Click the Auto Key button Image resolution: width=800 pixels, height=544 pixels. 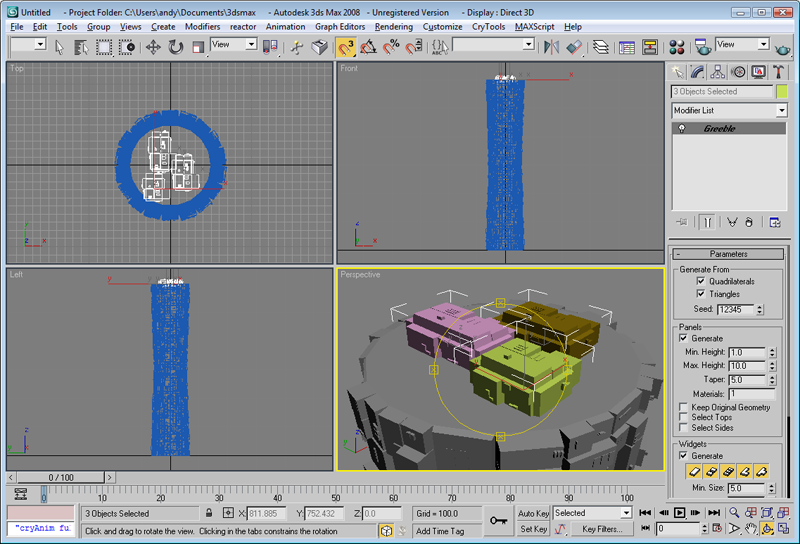[x=533, y=513]
